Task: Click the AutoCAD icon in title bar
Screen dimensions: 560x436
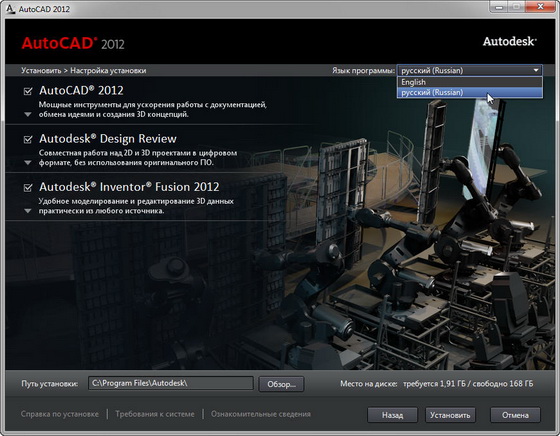Action: click(11, 9)
